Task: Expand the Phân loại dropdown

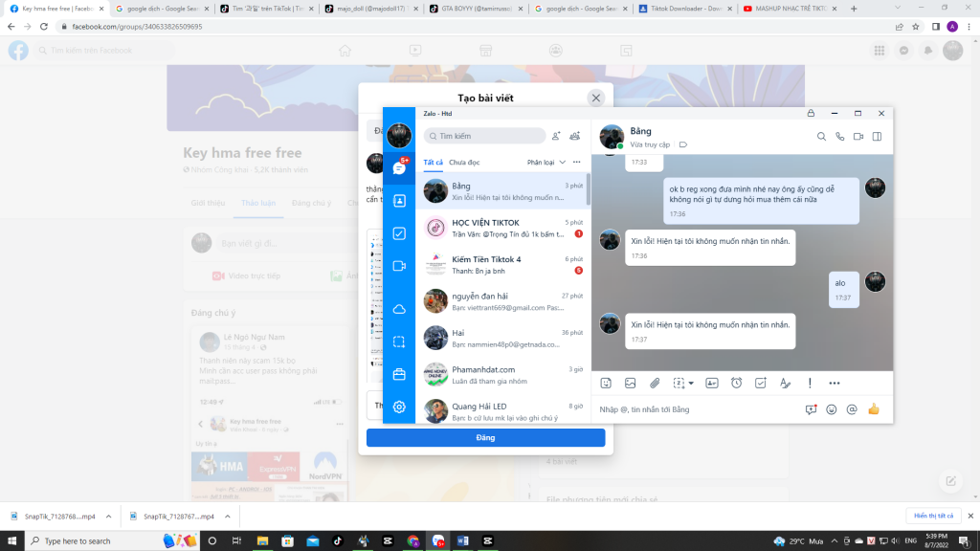Action: pos(546,163)
